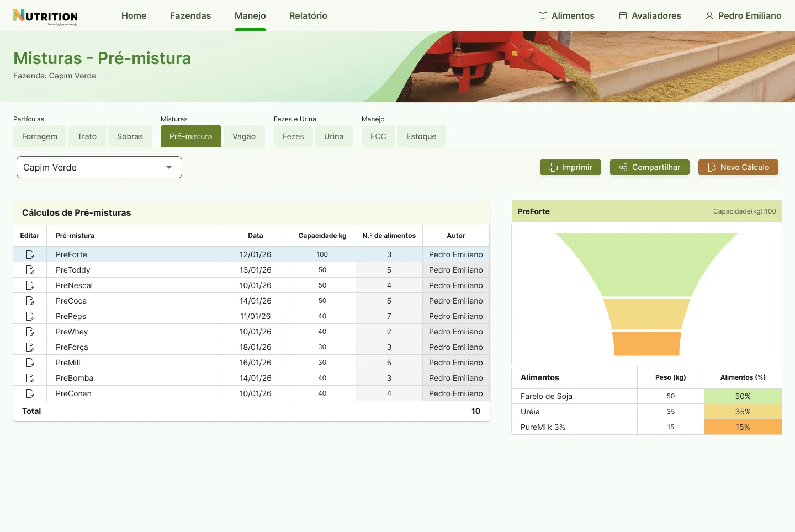
Task: Click the date 18/01/26 in the table
Action: click(x=256, y=347)
